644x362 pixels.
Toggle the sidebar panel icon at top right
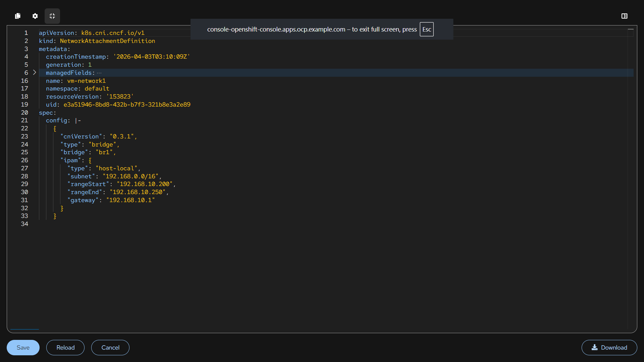pos(624,16)
